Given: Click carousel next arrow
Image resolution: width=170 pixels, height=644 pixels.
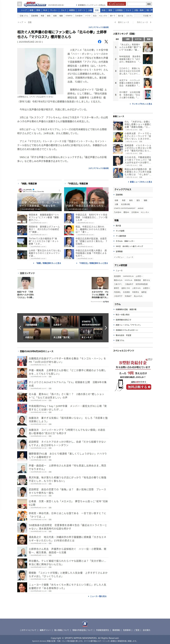Looking at the screenshot, I should 106,327.
